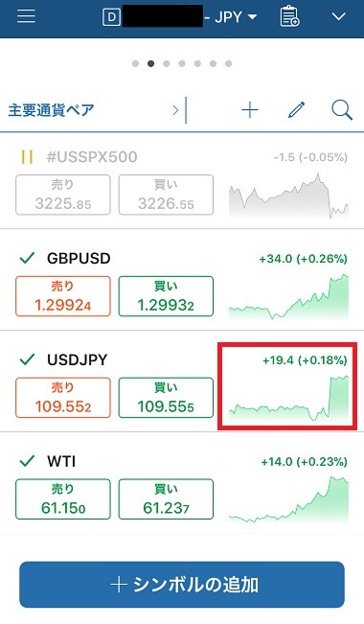Click WTI green checkmark icon

click(x=28, y=461)
